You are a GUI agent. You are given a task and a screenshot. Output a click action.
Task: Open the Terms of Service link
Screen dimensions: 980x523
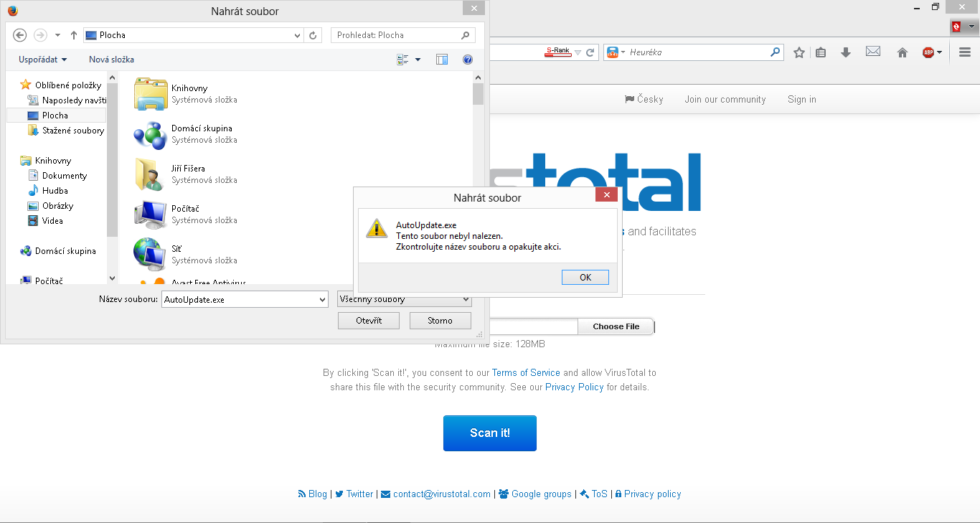[526, 373]
